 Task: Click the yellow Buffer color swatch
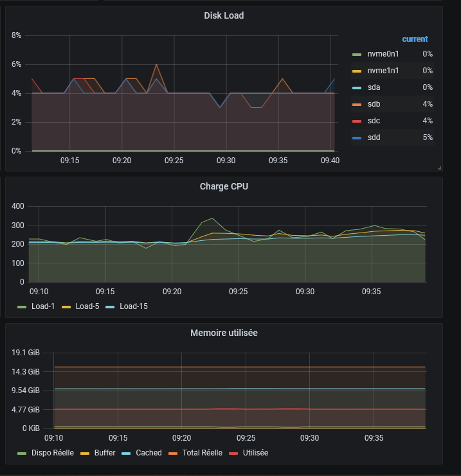pyautogui.click(x=85, y=454)
